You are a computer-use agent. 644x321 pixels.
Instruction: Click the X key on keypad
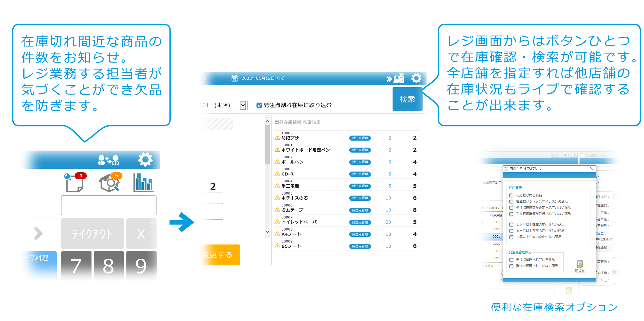tap(141, 234)
